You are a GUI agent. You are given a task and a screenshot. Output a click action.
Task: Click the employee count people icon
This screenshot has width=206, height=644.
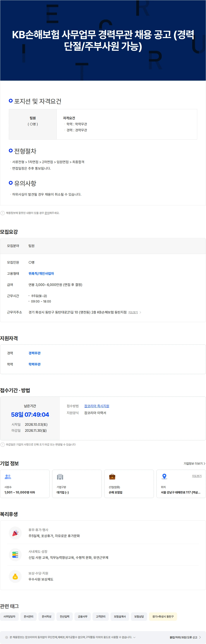pyautogui.click(x=8, y=476)
